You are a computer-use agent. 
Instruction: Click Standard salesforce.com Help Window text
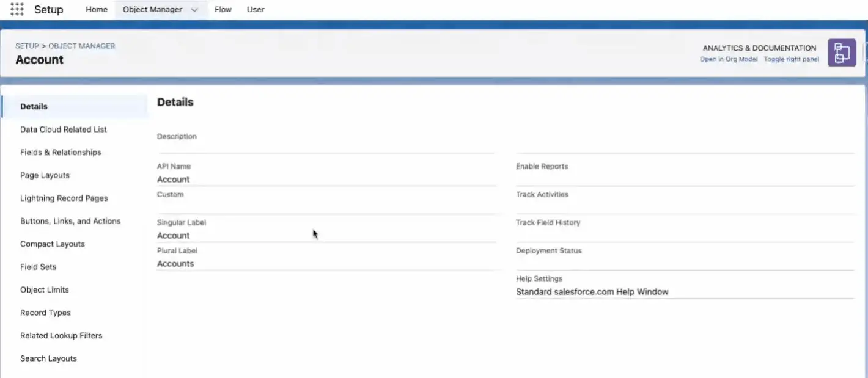coord(592,292)
